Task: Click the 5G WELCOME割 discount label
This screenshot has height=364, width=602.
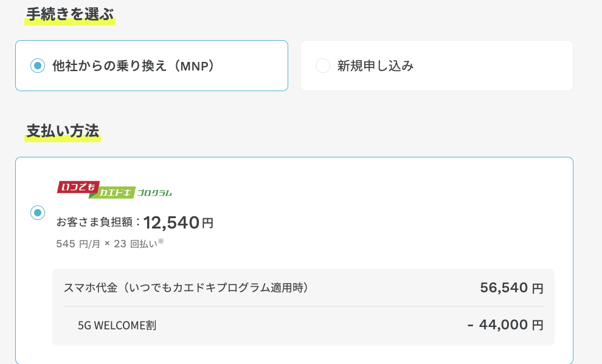Action: pos(117,325)
